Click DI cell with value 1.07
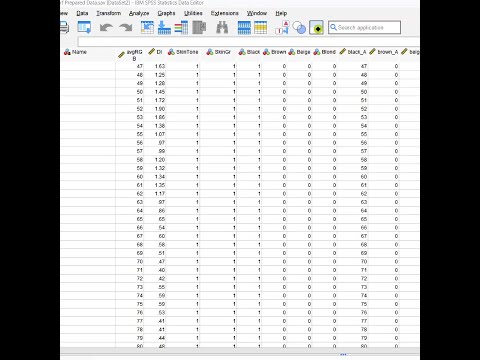Viewport: 480px width, 360px height. (x=156, y=134)
